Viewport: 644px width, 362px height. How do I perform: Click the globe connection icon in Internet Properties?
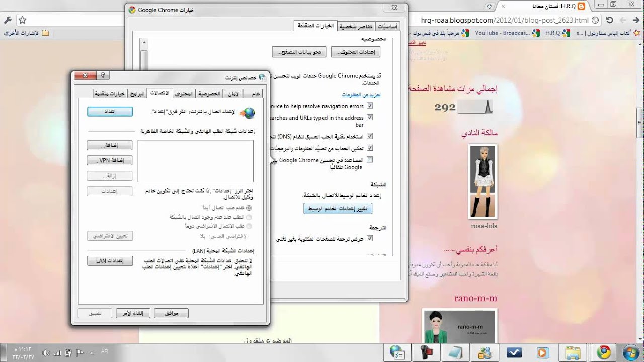click(248, 113)
